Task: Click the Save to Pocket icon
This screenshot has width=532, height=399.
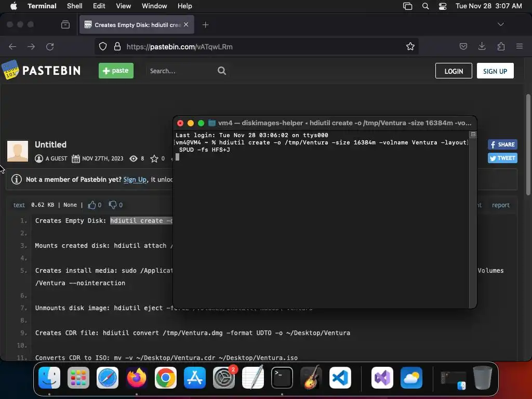Action: [463, 46]
